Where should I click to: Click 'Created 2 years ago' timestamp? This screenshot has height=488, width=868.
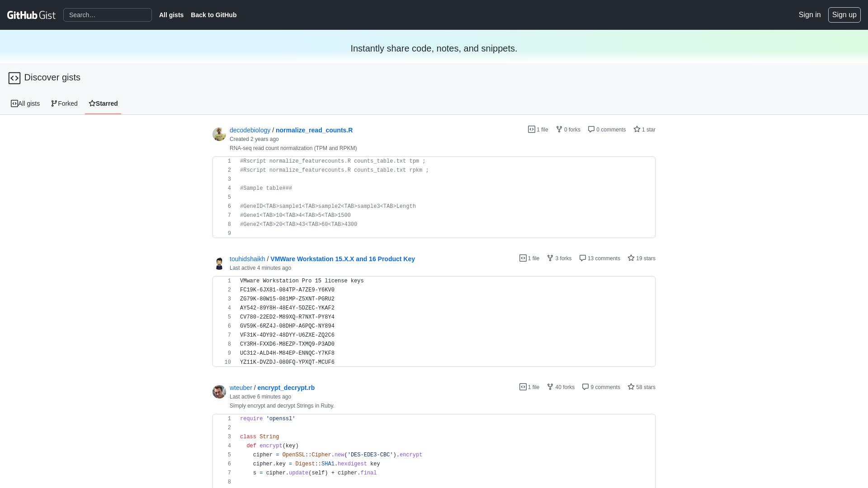click(254, 139)
